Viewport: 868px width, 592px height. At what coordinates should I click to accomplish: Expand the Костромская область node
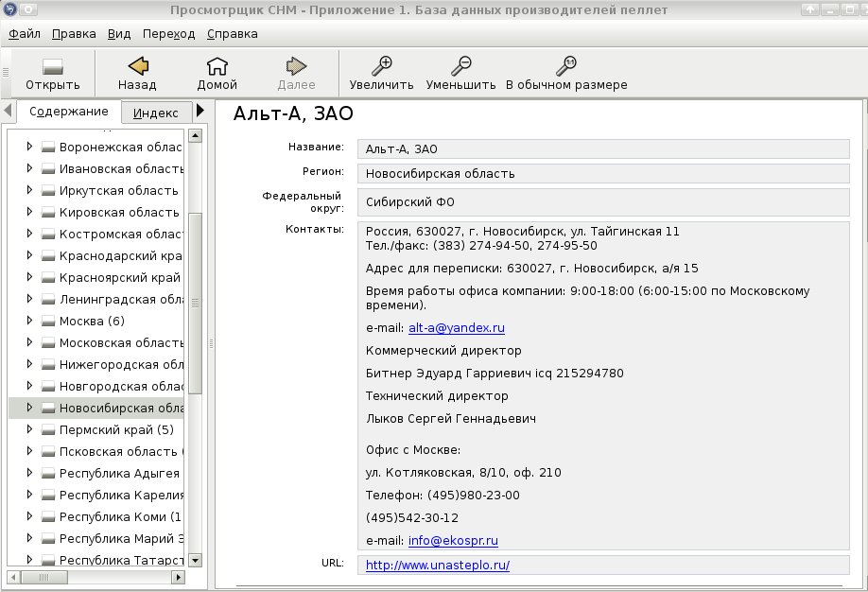(x=29, y=234)
